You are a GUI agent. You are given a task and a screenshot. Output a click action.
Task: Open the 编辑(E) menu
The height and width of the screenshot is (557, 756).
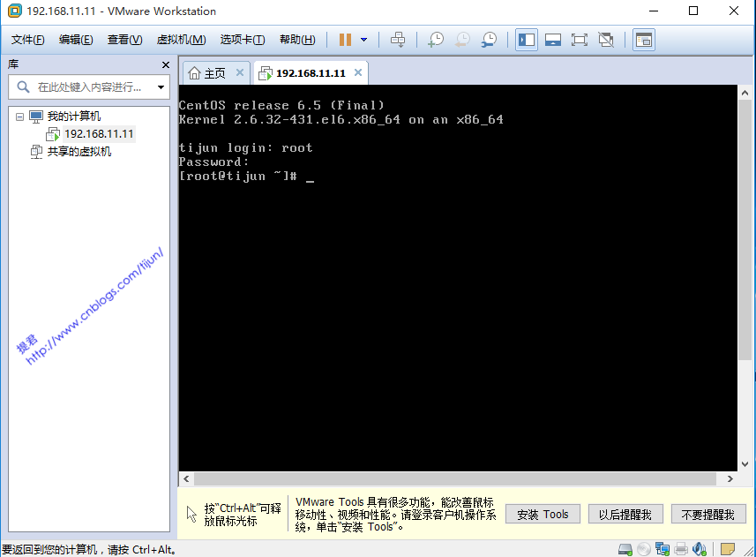pyautogui.click(x=76, y=40)
